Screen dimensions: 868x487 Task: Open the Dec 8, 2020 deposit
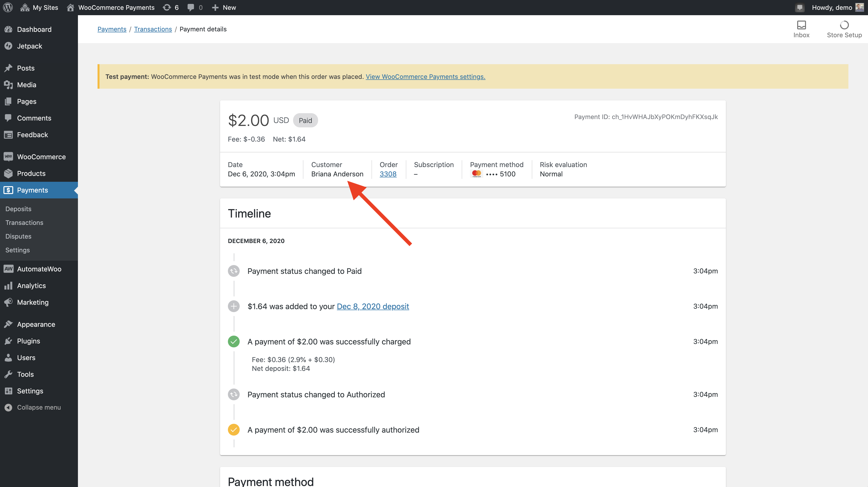coord(373,306)
